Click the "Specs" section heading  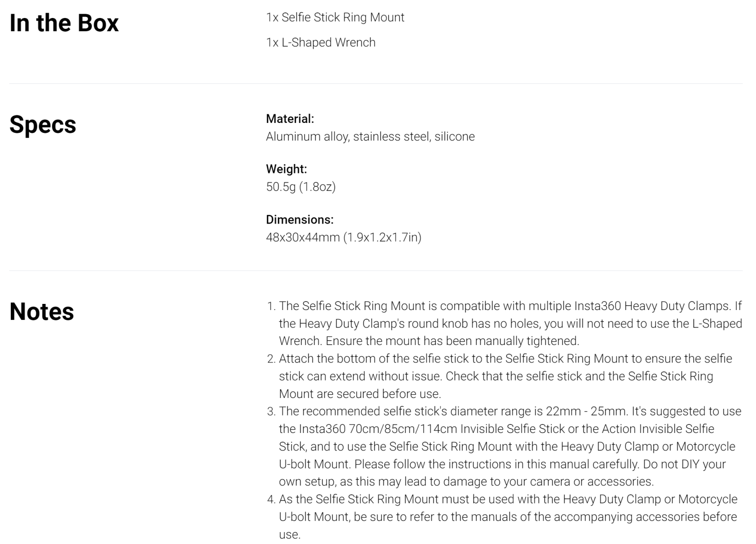click(43, 125)
